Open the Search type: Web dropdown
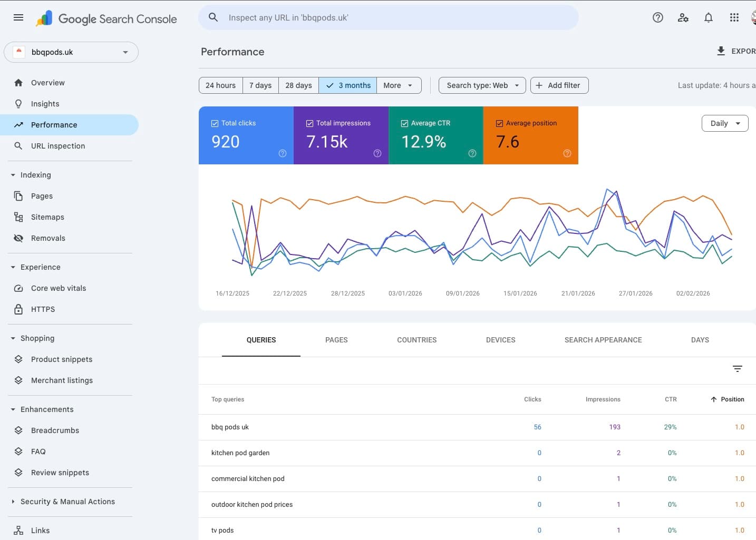The height and width of the screenshot is (540, 756). [481, 85]
